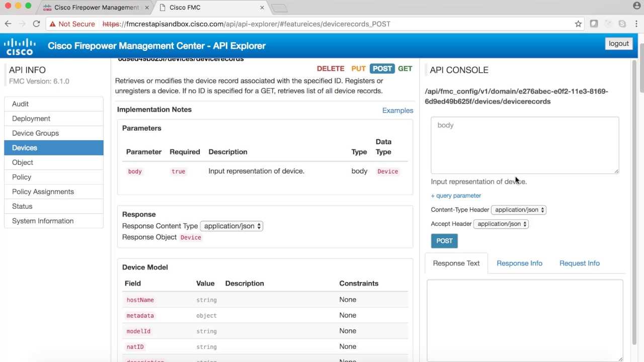Open the Chrome three-dot menu
This screenshot has height=362, width=644.
636,24
